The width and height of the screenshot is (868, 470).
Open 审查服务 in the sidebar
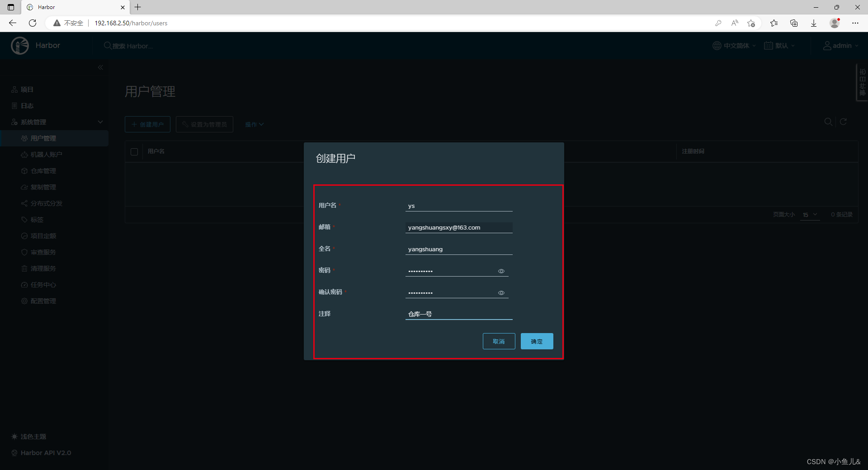pyautogui.click(x=43, y=252)
